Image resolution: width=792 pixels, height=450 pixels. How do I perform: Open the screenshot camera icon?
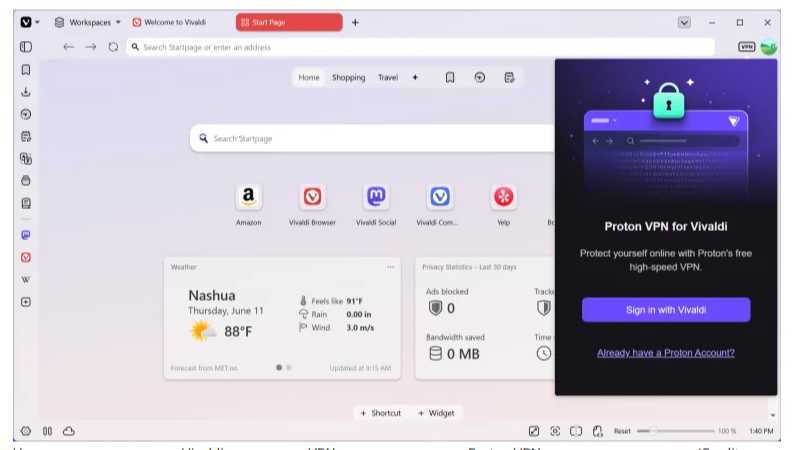pyautogui.click(x=555, y=431)
